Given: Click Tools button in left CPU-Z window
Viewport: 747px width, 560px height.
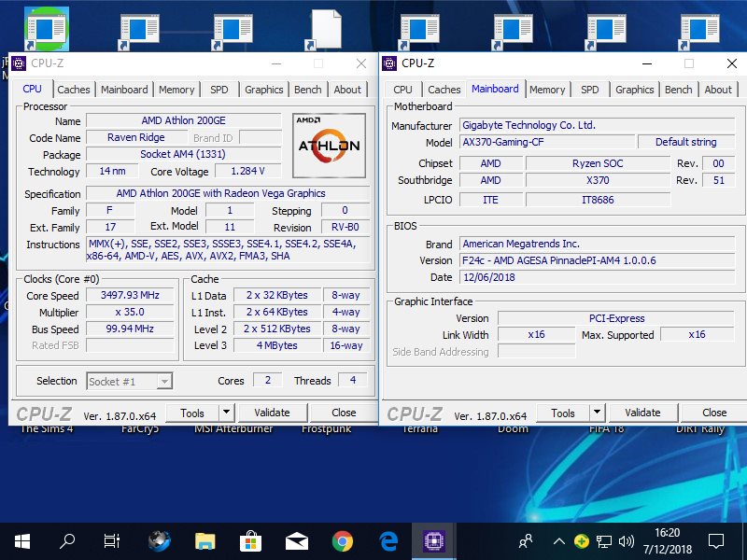Looking at the screenshot, I should pos(192,413).
